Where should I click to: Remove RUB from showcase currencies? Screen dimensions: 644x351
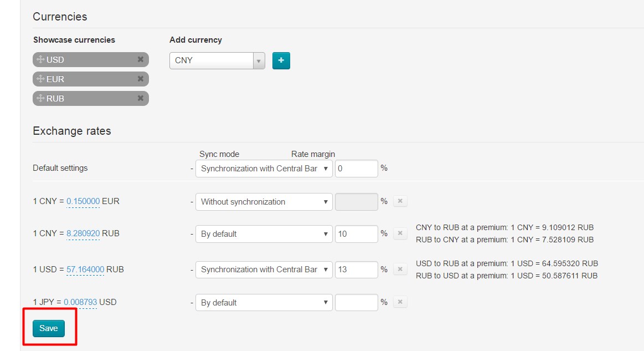[x=141, y=98]
